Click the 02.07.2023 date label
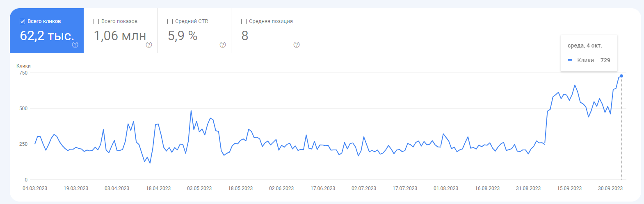644x204 pixels. (364, 188)
